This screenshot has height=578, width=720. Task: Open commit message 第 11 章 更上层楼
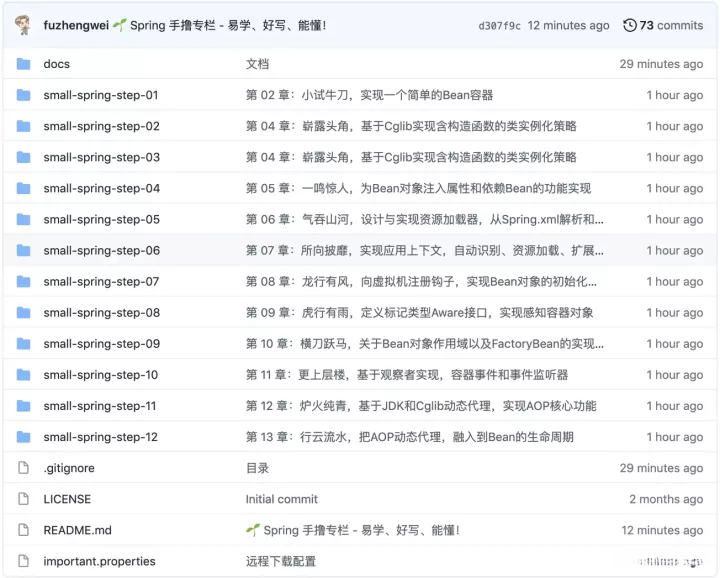(407, 375)
